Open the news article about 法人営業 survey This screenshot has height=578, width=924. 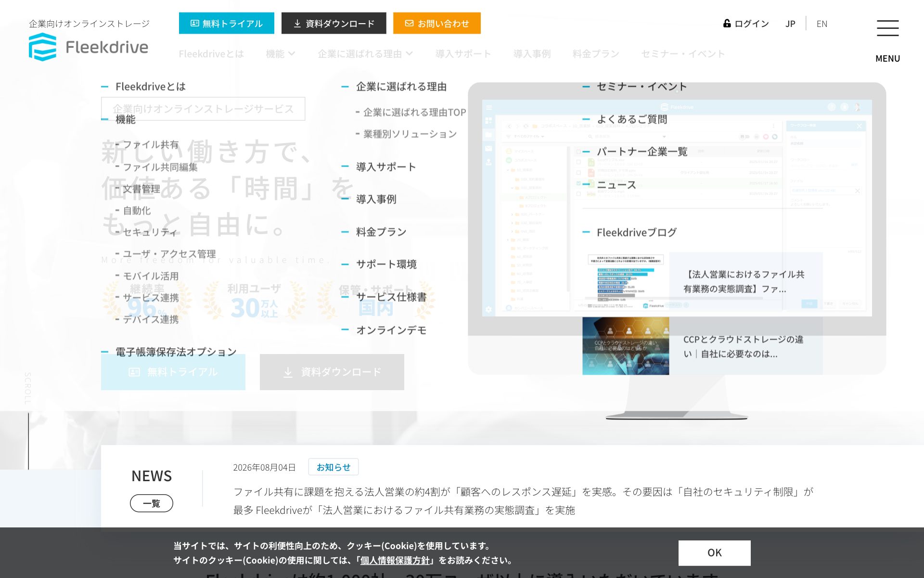click(x=523, y=501)
